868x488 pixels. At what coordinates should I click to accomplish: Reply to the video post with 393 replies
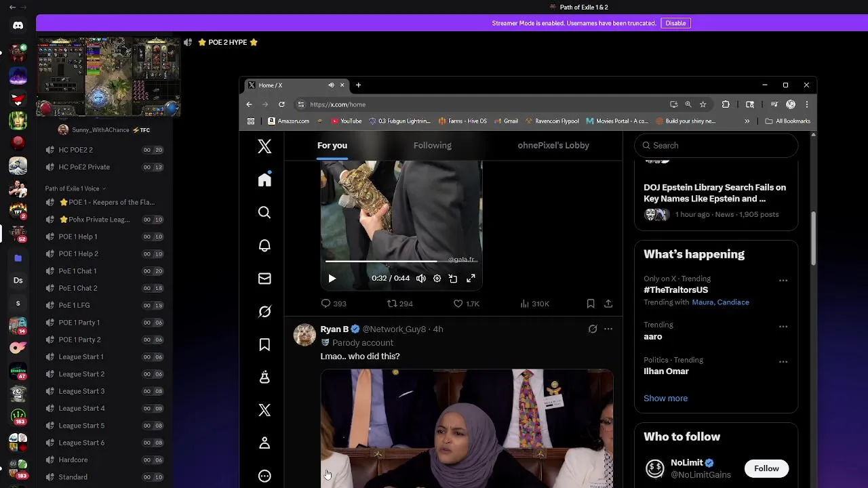[333, 304]
